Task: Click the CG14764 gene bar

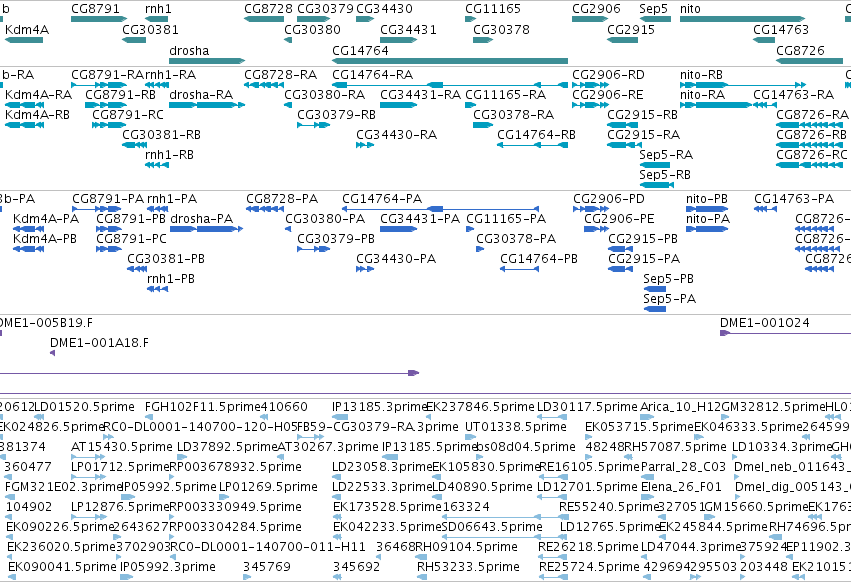Action: [x=450, y=61]
